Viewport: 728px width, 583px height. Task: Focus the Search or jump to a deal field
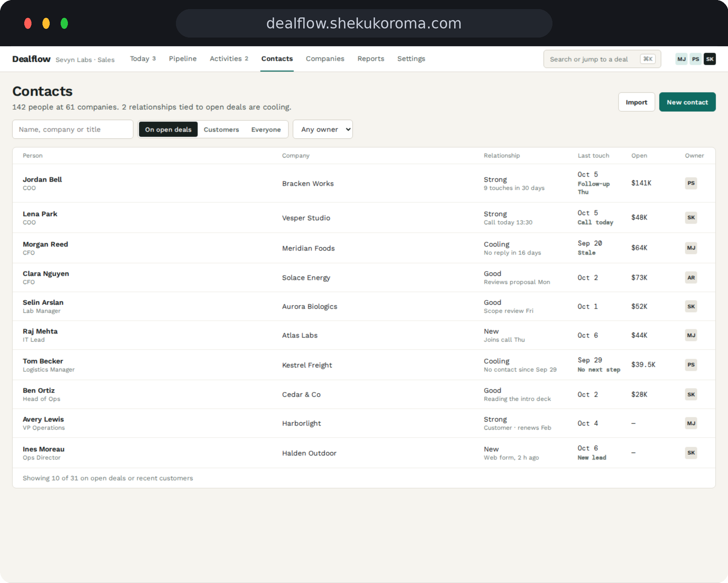[602, 59]
